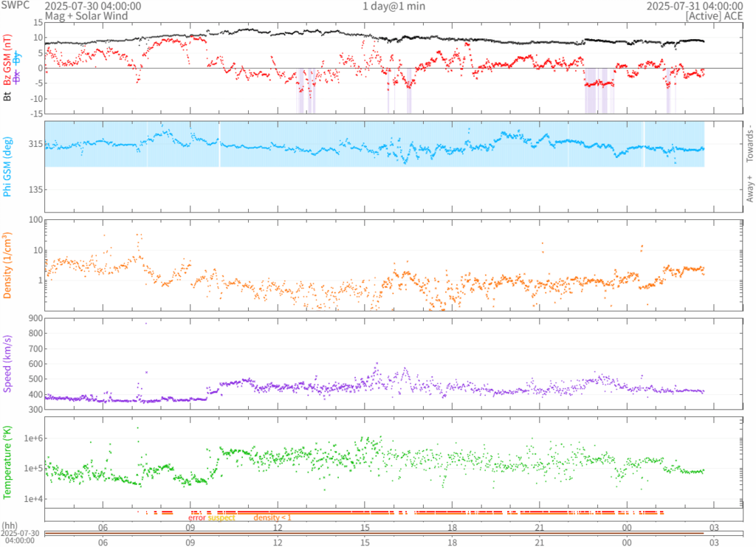The height and width of the screenshot is (547, 756).
Task: Click the bottom timeline range bar
Action: pyautogui.click(x=374, y=533)
